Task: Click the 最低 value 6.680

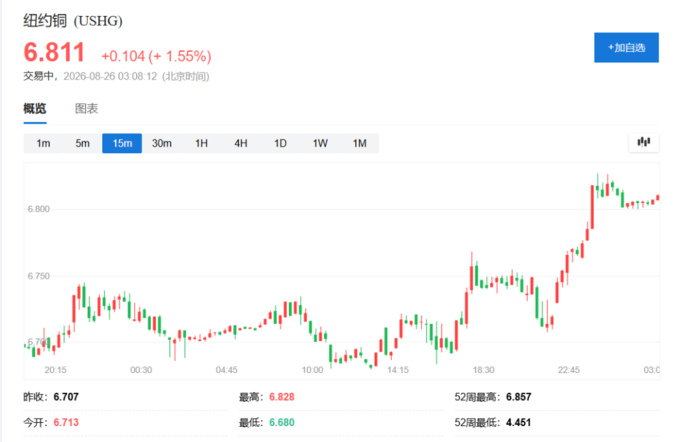Action: click(281, 422)
